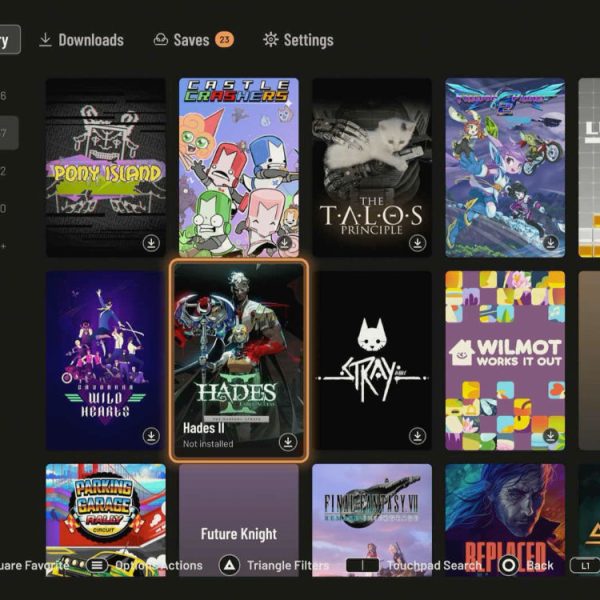The image size is (600, 600).
Task: Select the Freedom Planet 2 cover
Action: 505,167
